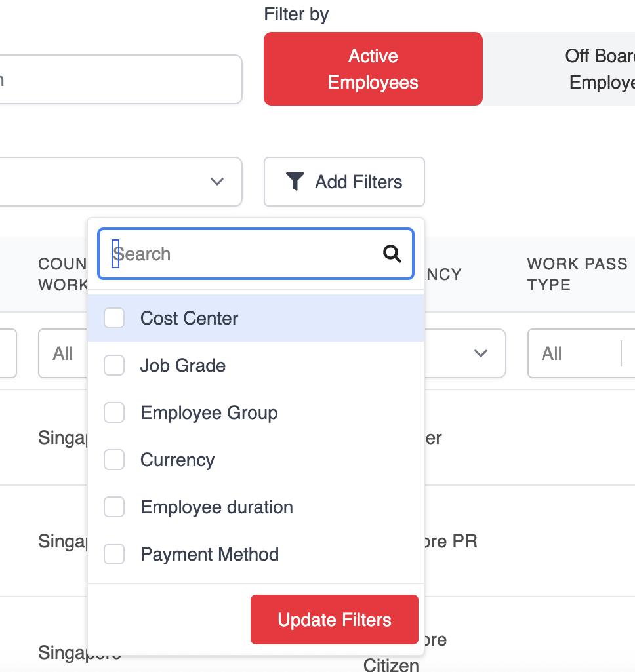Viewport: 635px width, 672px height.
Task: Open the Work Pass Type All dropdown
Action: coord(581,353)
